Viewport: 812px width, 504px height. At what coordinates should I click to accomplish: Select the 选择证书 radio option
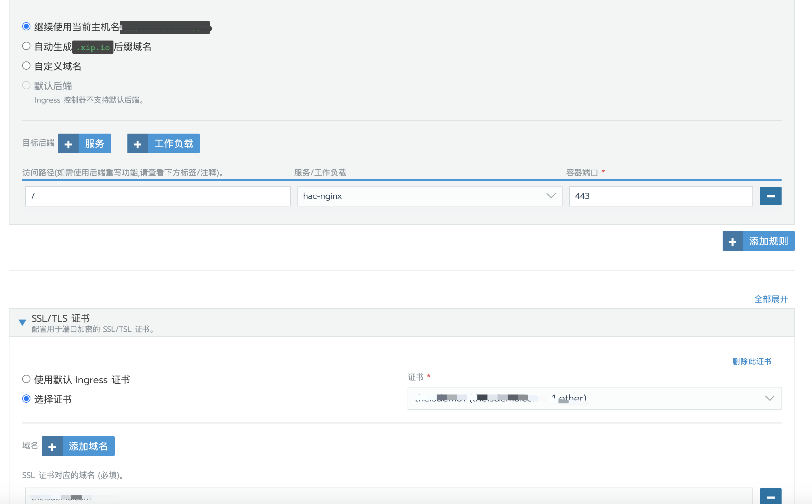pos(26,399)
